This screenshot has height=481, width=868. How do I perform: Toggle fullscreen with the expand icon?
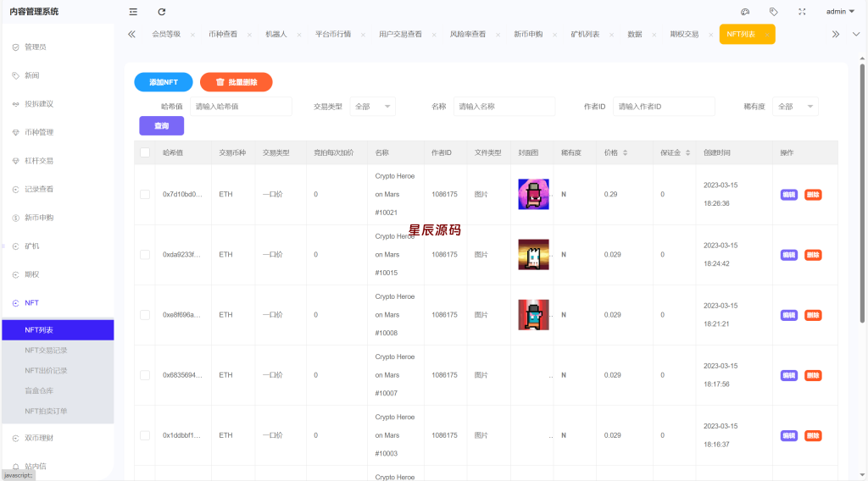coord(802,12)
